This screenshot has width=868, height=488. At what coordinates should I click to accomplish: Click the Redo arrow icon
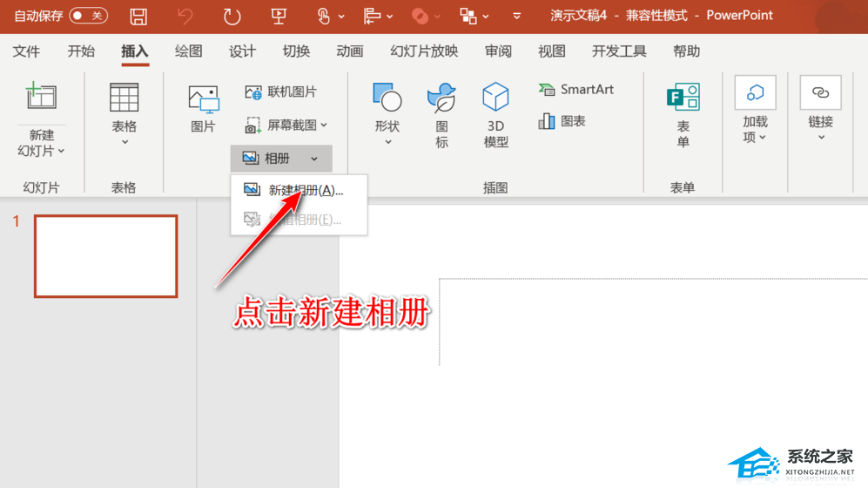coord(232,16)
